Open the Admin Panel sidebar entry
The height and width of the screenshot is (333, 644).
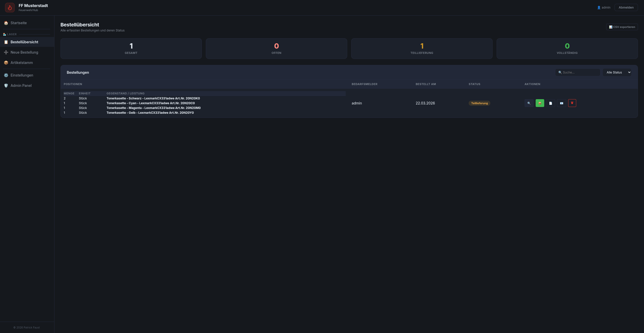21,86
